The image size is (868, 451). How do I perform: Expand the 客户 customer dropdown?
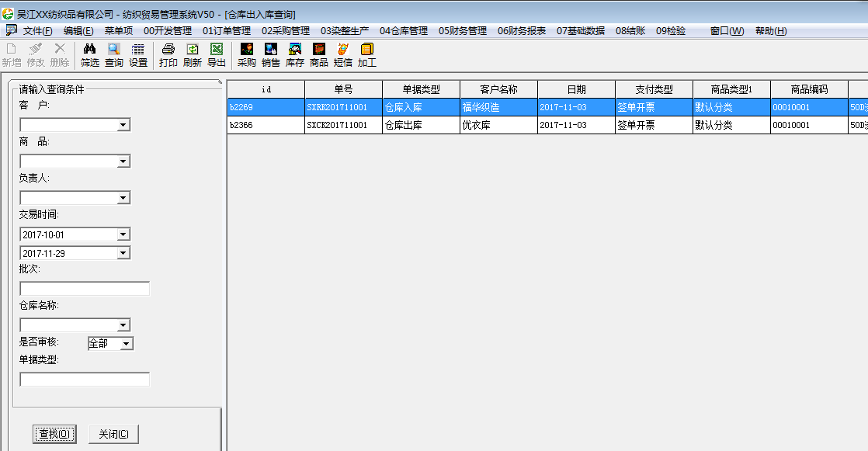(123, 125)
